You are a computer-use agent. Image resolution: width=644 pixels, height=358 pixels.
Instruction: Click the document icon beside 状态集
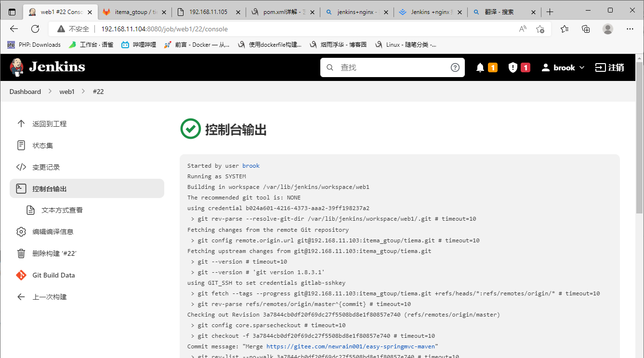(21, 146)
